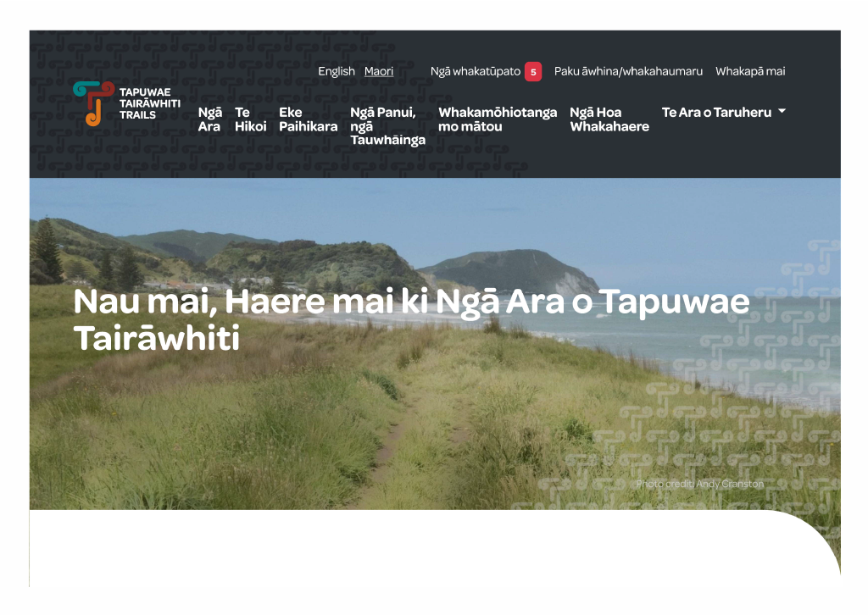Open Paku āwhina/whakahaumaru page
This screenshot has width=868, height=615.
628,72
